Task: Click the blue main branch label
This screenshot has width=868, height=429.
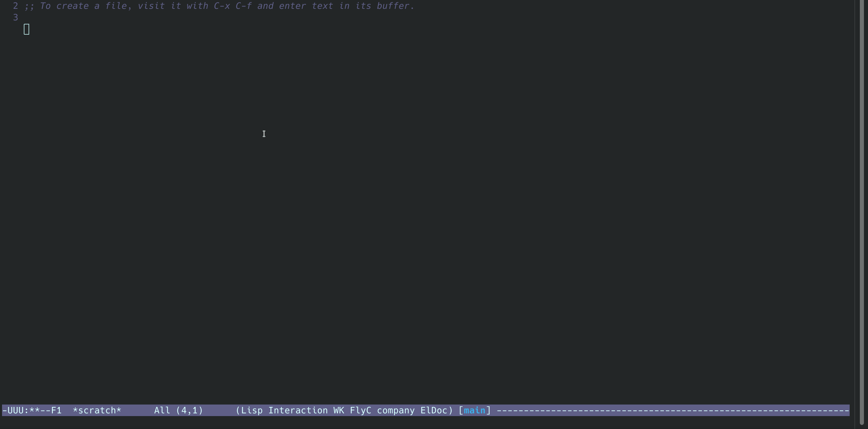Action: click(475, 410)
